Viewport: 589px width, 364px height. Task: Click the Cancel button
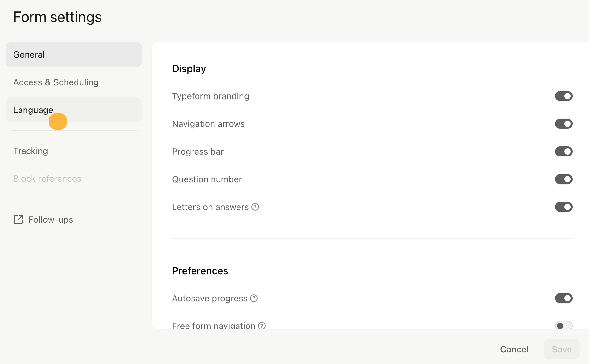click(x=514, y=349)
